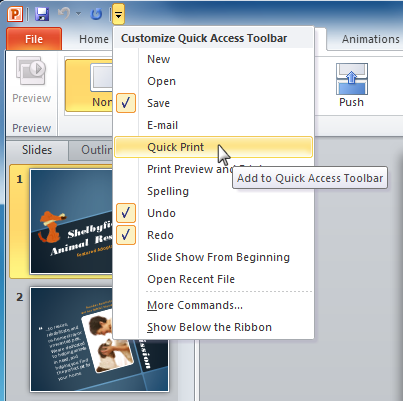Select Quick Print menu entry
This screenshot has height=401, width=403.
pyautogui.click(x=213, y=147)
